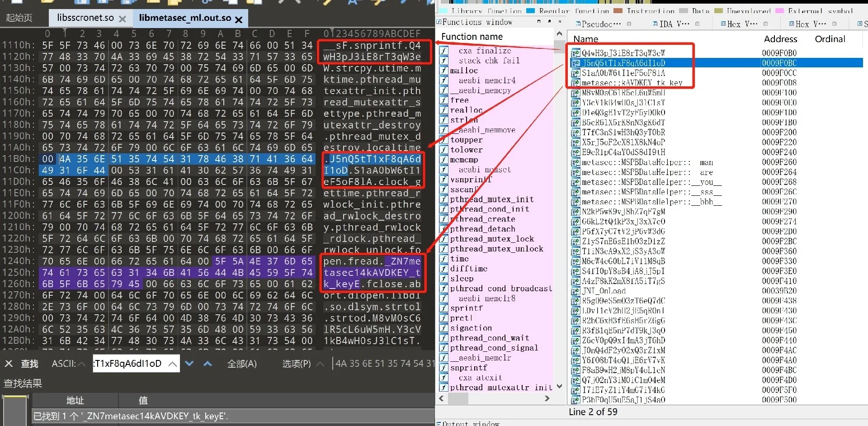Select the libmetasec_ml.out.so tab
The width and height of the screenshot is (868, 426).
click(185, 18)
